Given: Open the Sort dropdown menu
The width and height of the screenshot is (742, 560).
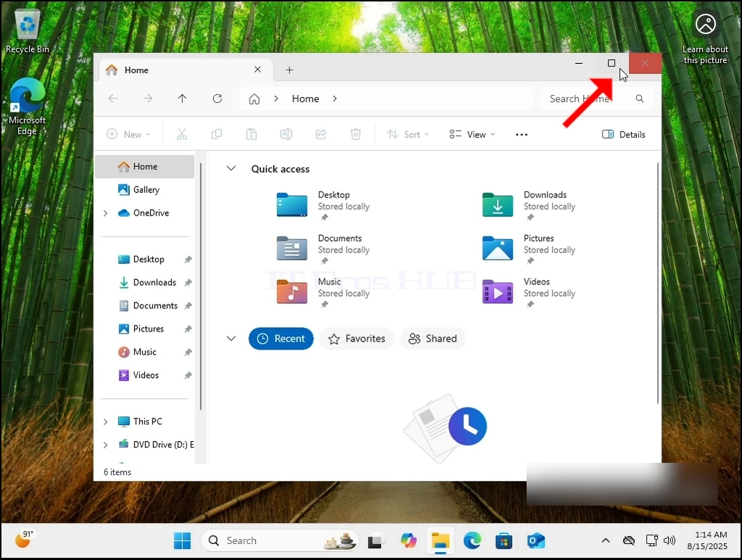Looking at the screenshot, I should [408, 134].
